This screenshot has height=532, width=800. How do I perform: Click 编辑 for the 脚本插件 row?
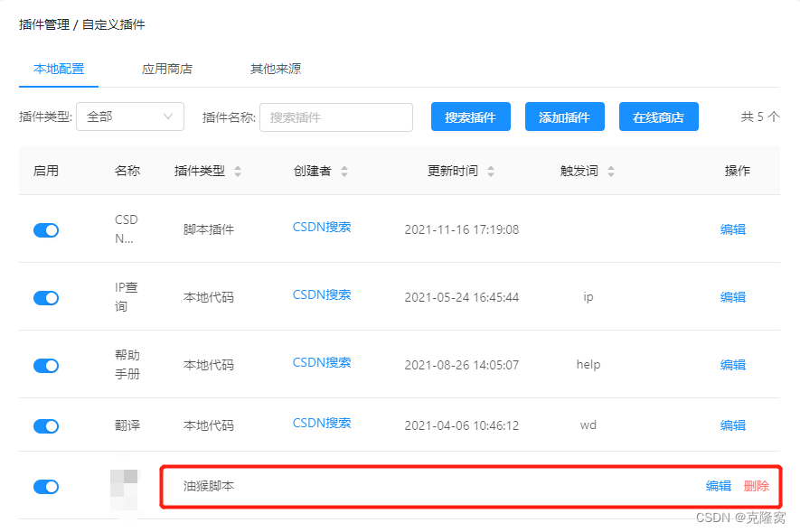tap(733, 229)
